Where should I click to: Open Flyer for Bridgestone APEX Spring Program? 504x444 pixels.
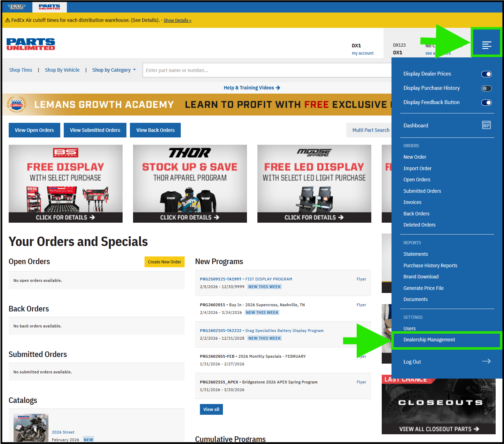(x=361, y=382)
